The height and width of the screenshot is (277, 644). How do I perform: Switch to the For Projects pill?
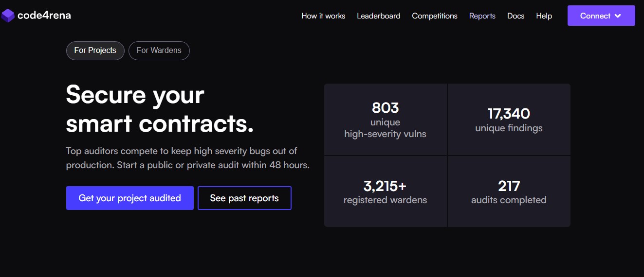click(95, 51)
